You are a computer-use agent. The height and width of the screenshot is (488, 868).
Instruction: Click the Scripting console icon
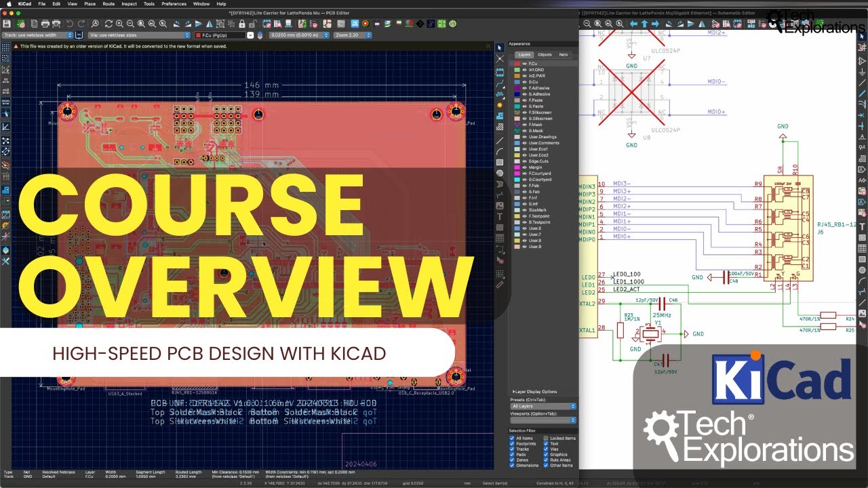coord(341,23)
